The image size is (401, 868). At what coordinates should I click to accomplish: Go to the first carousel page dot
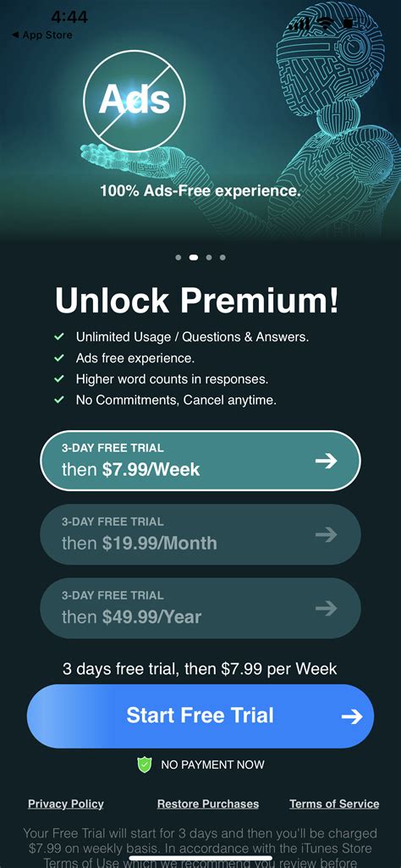(x=179, y=257)
